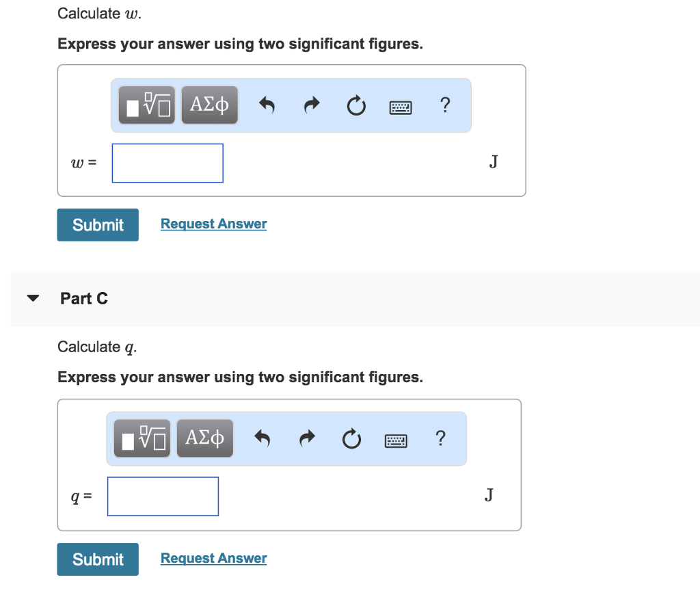Submit the answer for q

tap(98, 559)
